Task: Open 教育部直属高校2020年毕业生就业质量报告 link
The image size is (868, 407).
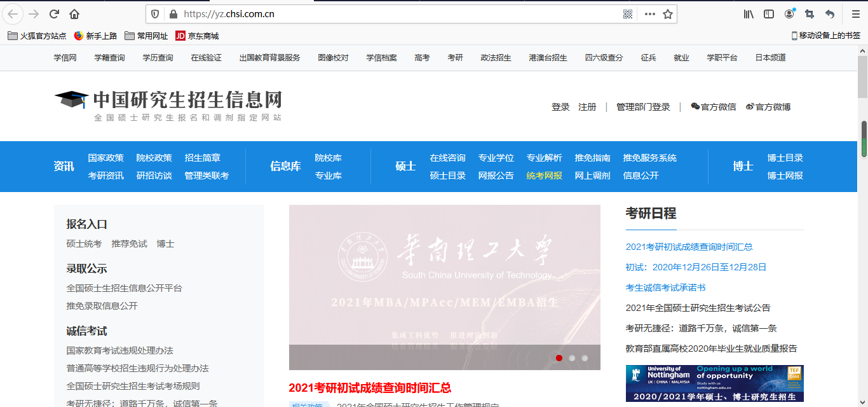Action: pyautogui.click(x=712, y=348)
